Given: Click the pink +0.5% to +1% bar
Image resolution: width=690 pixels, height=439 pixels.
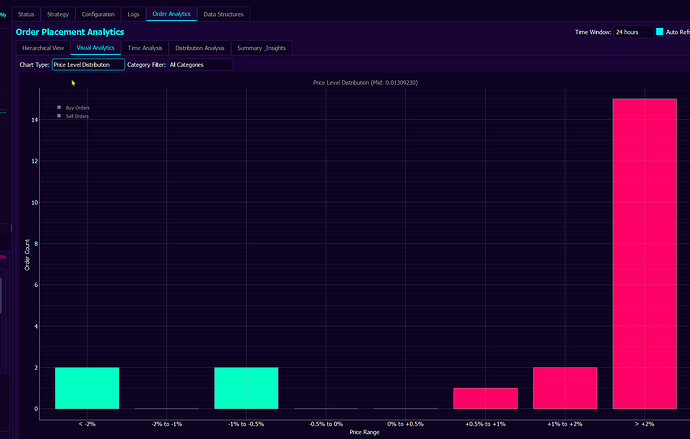Looking at the screenshot, I should click(485, 398).
